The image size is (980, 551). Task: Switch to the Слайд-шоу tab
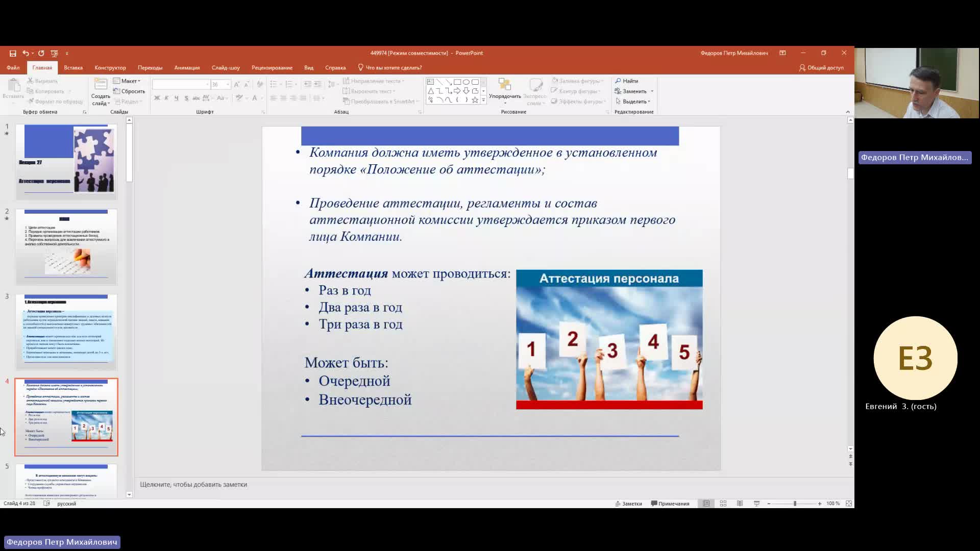pos(226,67)
